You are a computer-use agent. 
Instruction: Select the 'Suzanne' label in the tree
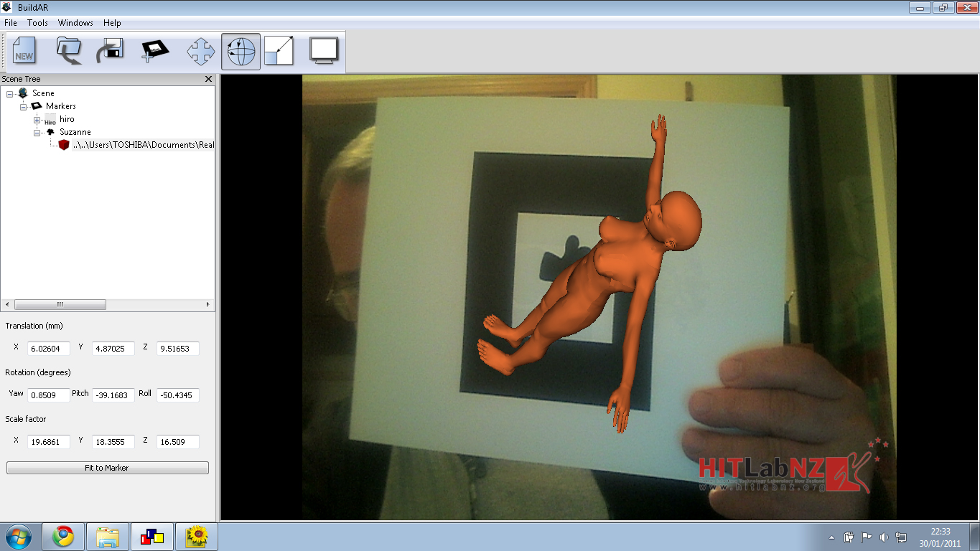(x=75, y=132)
